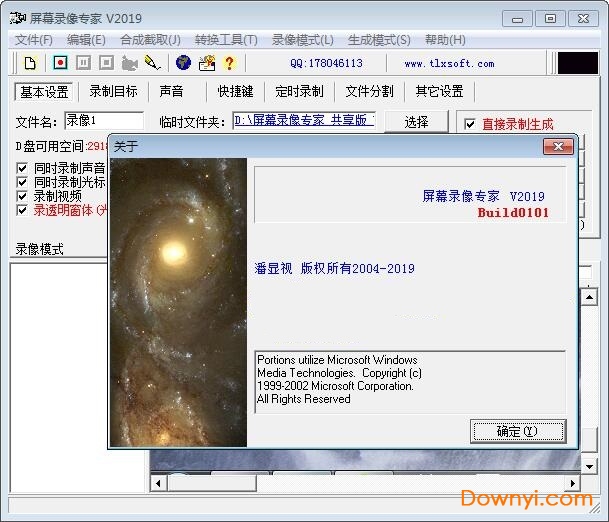Open the 文件(F) menu

pyautogui.click(x=33, y=40)
